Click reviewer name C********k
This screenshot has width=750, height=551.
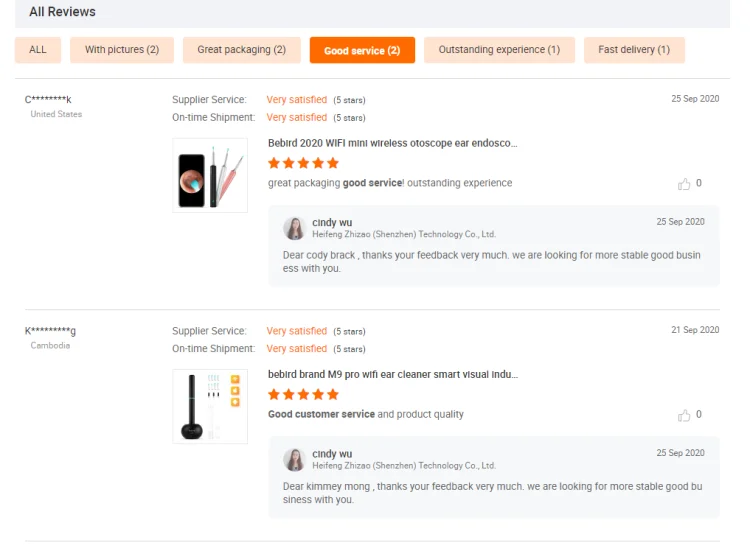coord(48,99)
